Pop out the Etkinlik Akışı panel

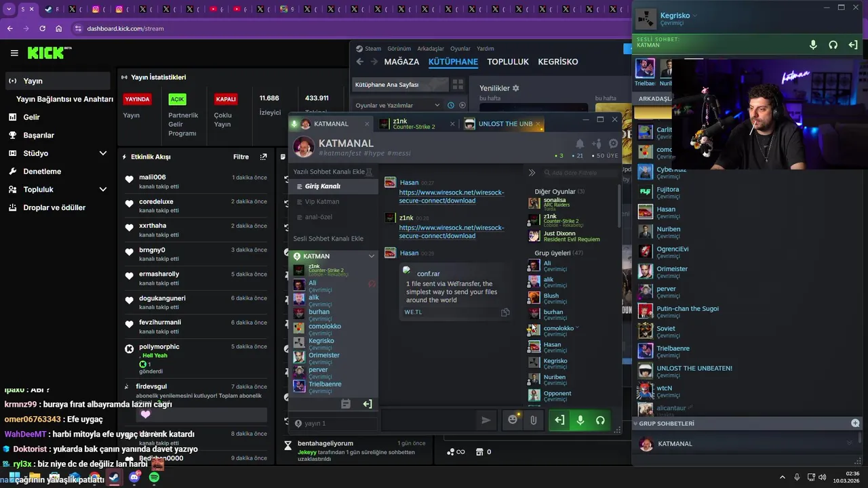point(263,157)
